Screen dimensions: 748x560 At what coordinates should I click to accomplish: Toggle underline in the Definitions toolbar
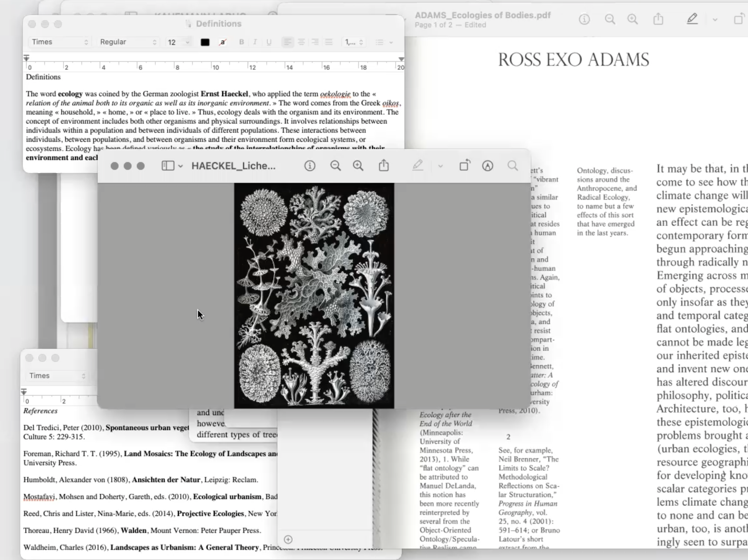(269, 42)
